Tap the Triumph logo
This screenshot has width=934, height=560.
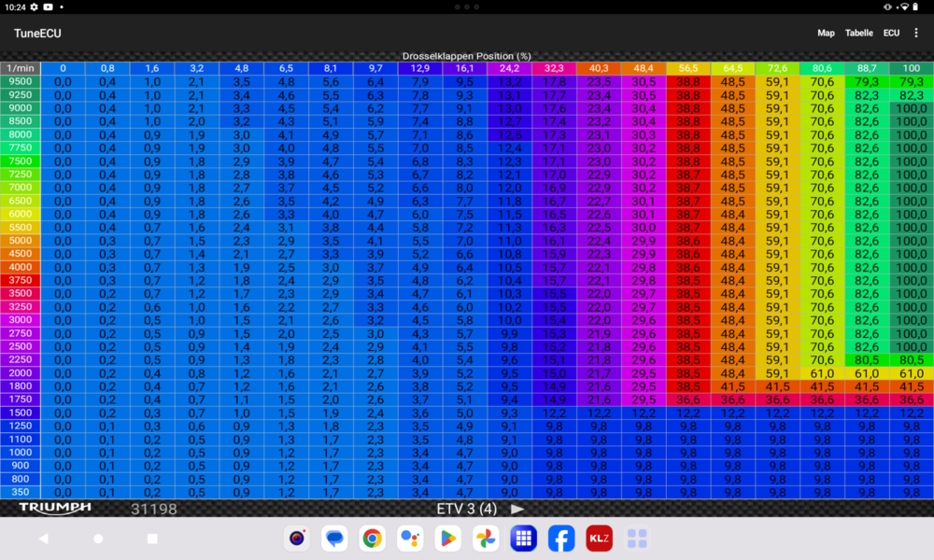[x=55, y=508]
